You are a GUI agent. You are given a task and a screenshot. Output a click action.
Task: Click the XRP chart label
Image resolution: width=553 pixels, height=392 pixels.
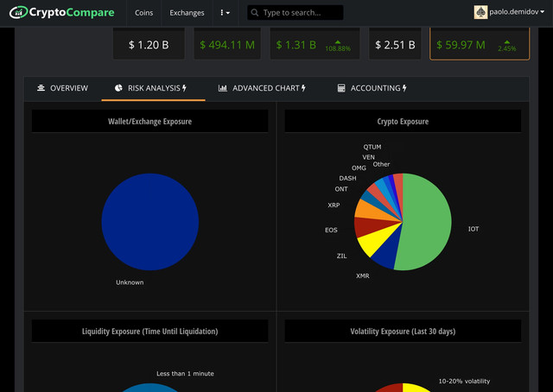tap(334, 205)
